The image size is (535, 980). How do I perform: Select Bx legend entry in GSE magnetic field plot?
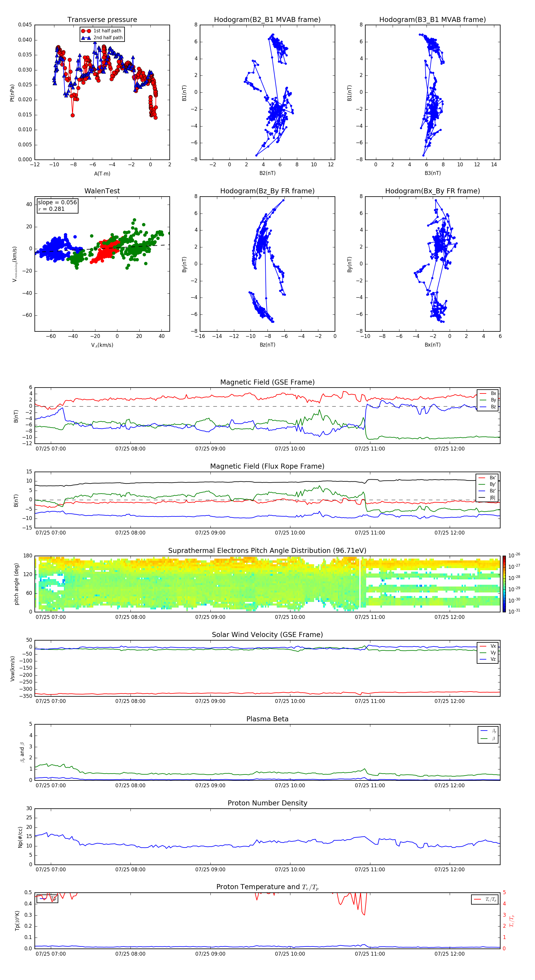pyautogui.click(x=488, y=394)
